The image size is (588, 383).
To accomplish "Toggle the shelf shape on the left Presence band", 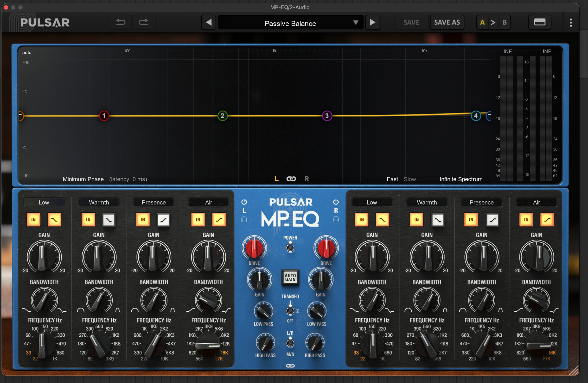I will [x=164, y=220].
